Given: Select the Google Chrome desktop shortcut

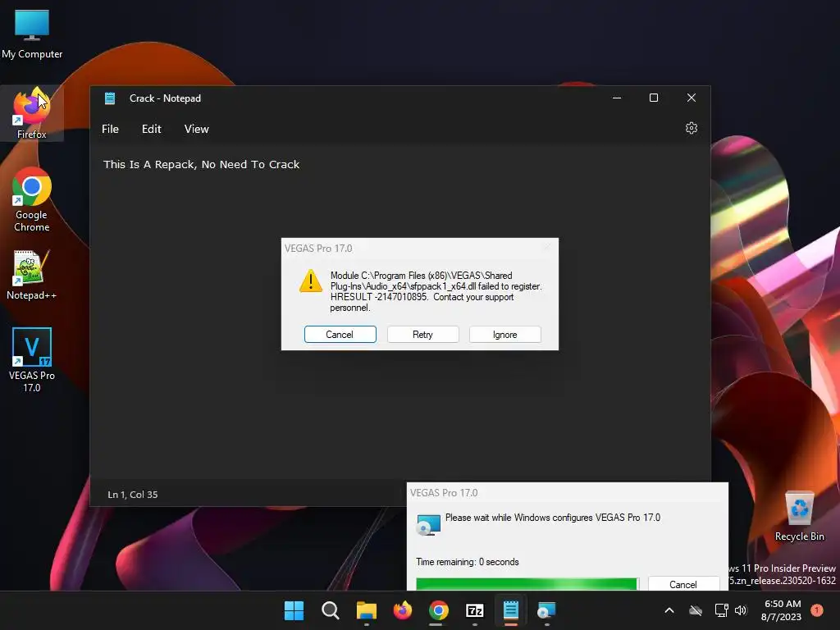Looking at the screenshot, I should 32,199.
